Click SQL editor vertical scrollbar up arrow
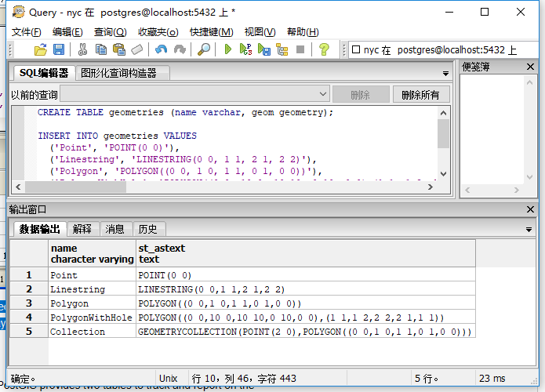The width and height of the screenshot is (545, 392). pos(443,113)
